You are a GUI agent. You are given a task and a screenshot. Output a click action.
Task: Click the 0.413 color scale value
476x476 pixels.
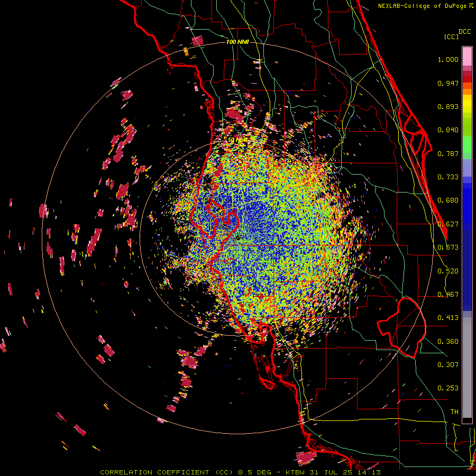click(x=448, y=318)
